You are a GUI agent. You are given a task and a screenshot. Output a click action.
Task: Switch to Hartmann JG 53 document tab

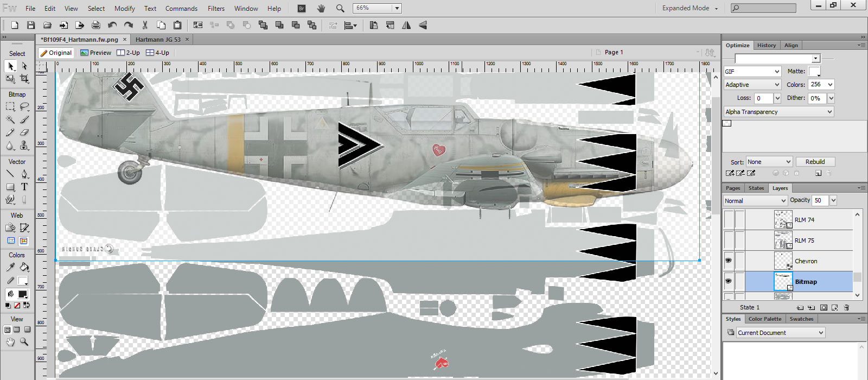tap(158, 40)
